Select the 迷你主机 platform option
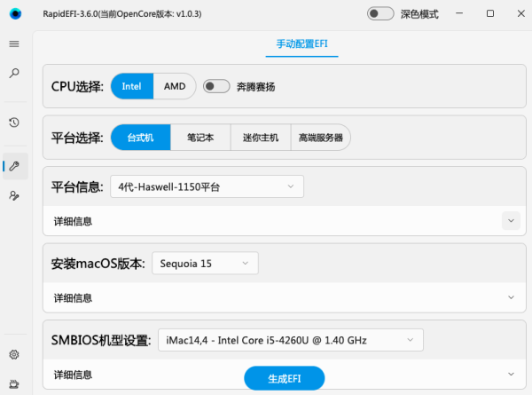532x395 pixels. (261, 138)
